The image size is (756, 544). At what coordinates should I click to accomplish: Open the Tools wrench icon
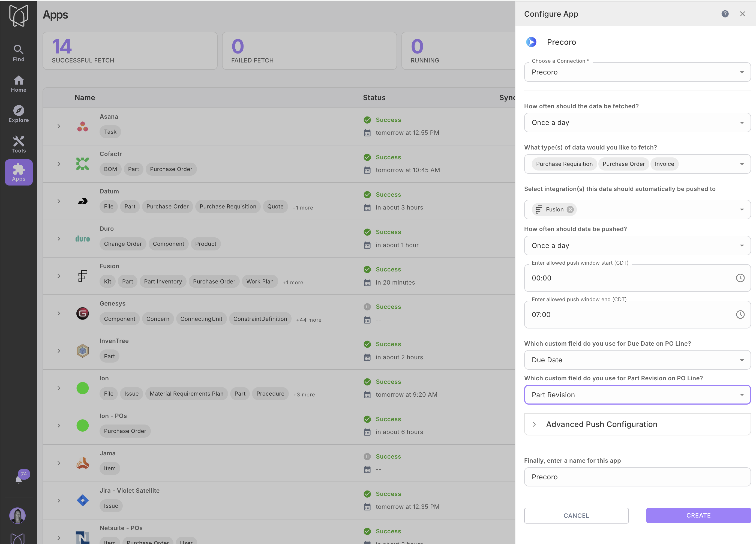[x=19, y=144]
